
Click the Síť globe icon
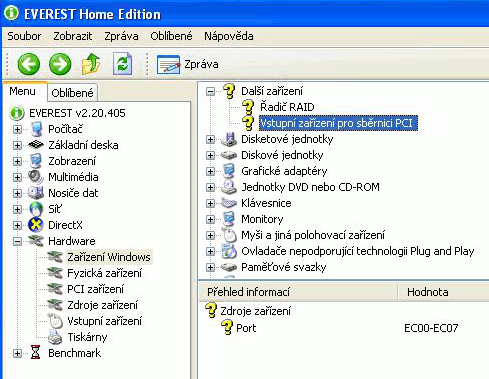point(36,209)
